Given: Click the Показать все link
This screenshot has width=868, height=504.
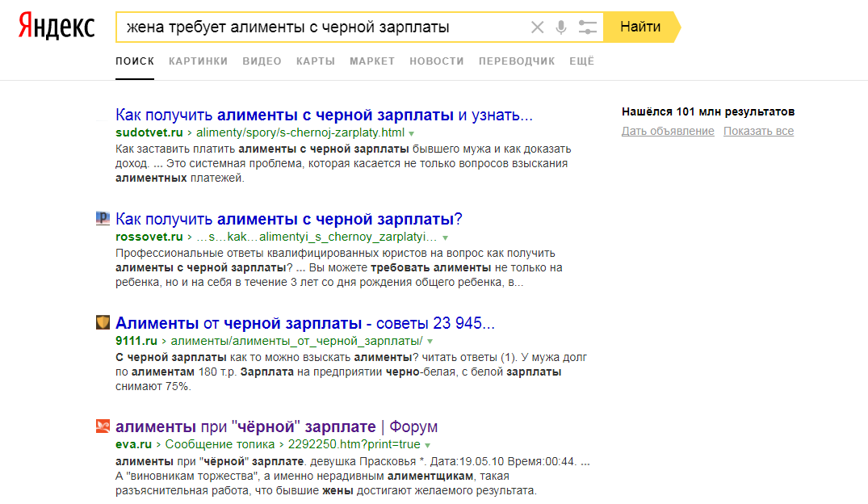Looking at the screenshot, I should 758,132.
